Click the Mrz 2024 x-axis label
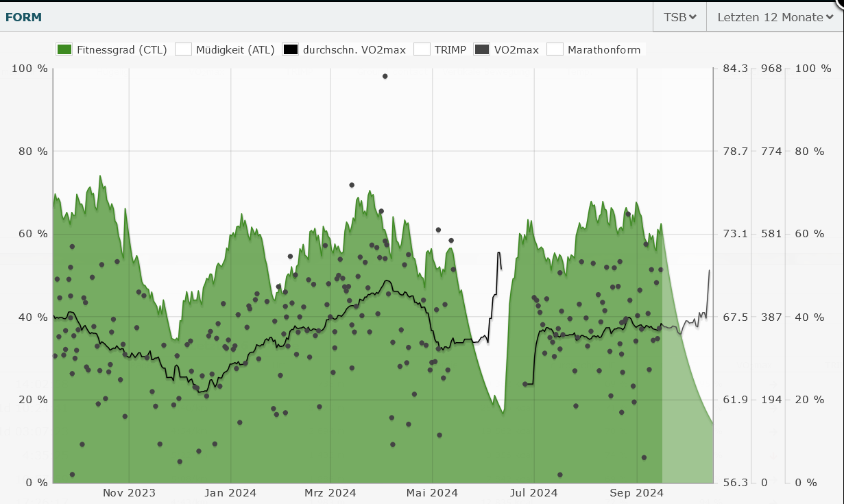Screen dimensions: 844x504 pos(330,492)
